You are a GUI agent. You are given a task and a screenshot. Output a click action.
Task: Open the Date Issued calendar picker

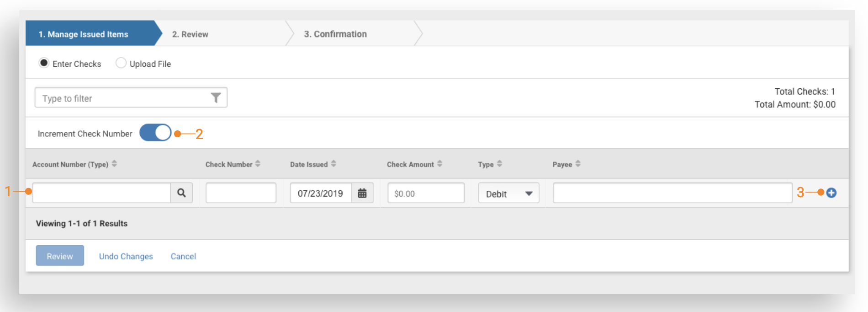[362, 193]
